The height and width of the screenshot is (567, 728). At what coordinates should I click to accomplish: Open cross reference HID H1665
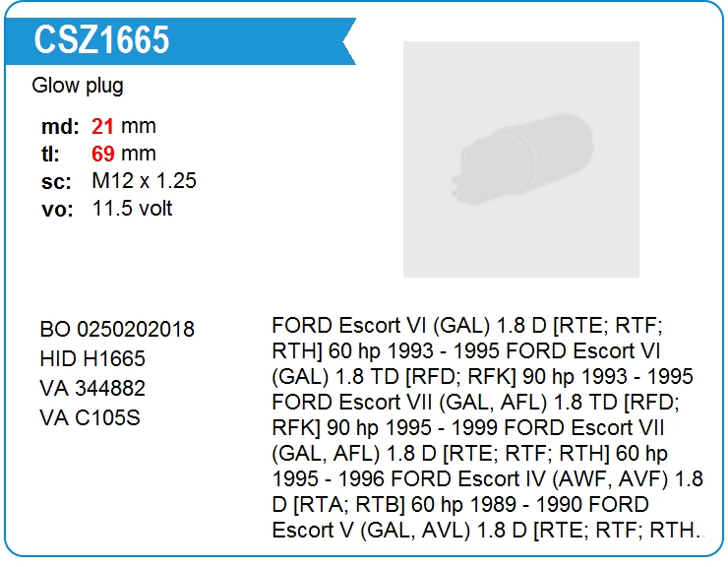click(x=91, y=358)
